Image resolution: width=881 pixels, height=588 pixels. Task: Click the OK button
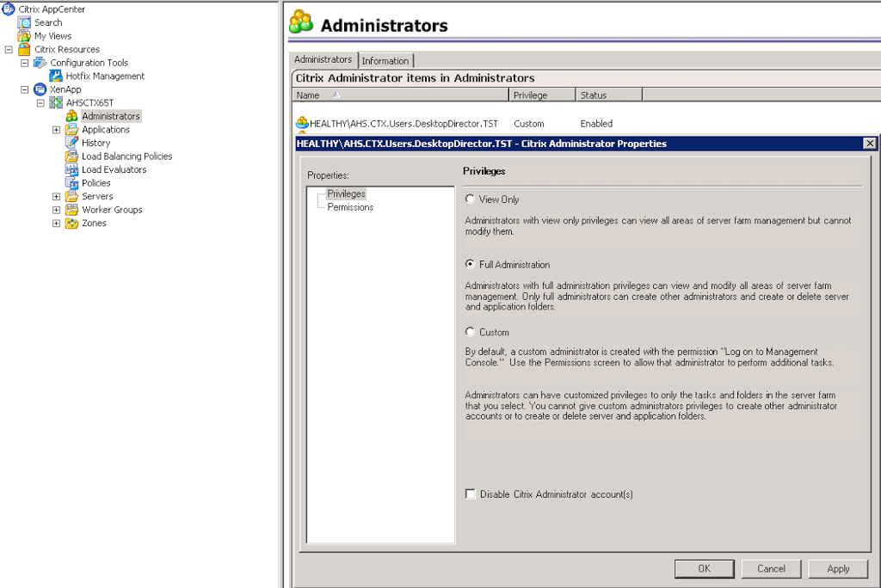coord(704,568)
